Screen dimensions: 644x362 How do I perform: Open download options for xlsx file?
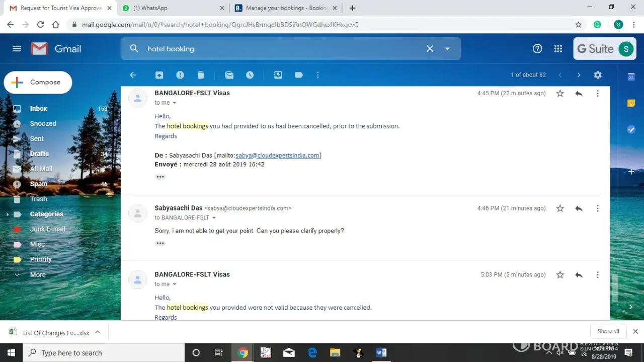(x=98, y=332)
